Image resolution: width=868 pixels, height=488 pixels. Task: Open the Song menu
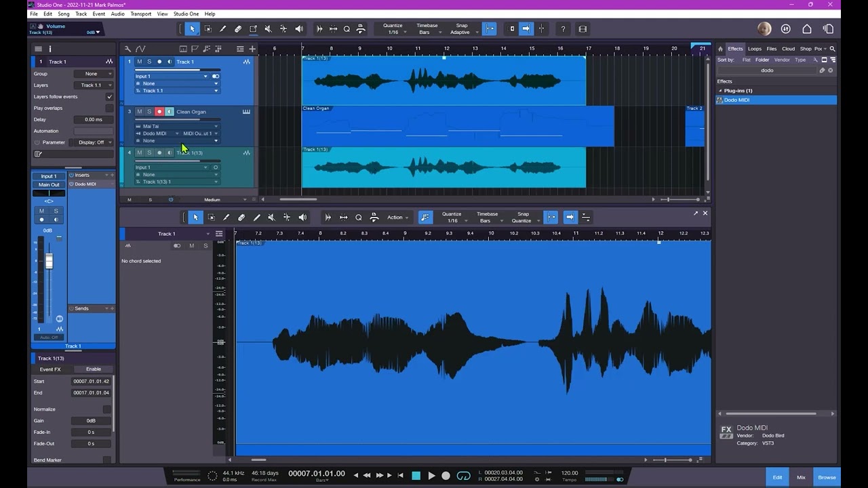click(x=64, y=14)
